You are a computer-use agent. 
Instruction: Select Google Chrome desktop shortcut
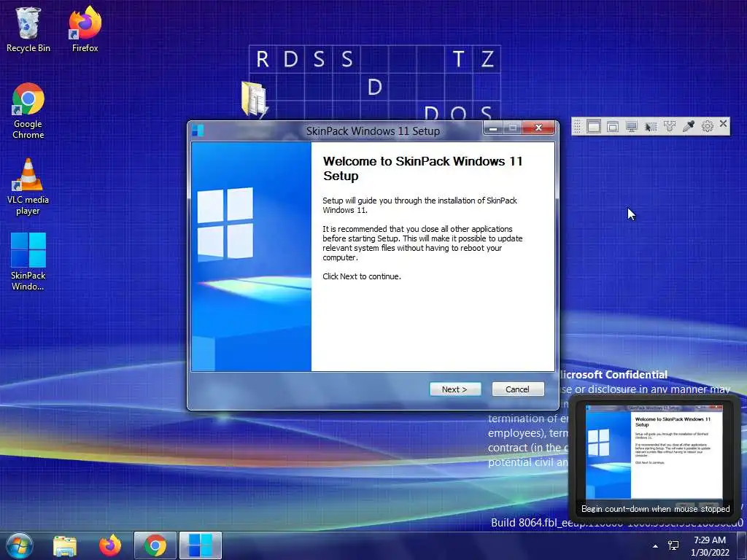click(x=28, y=111)
